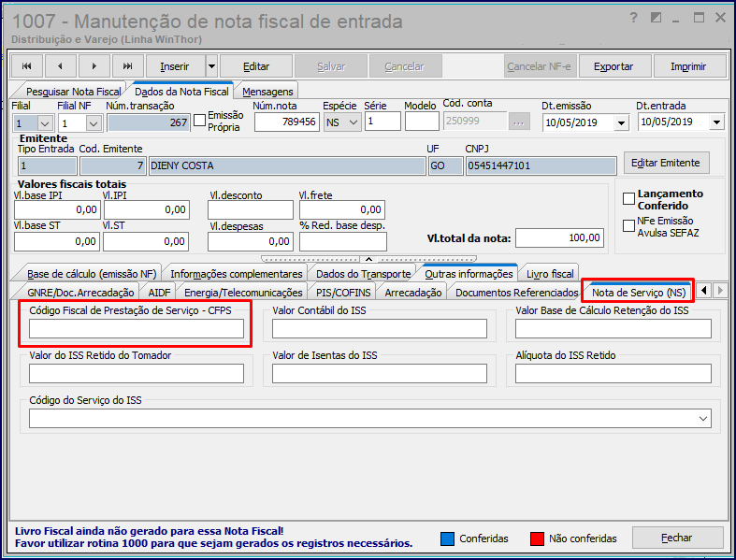The width and height of the screenshot is (736, 560).
Task: Open the PIS/COFINS tab
Action: coord(342,293)
